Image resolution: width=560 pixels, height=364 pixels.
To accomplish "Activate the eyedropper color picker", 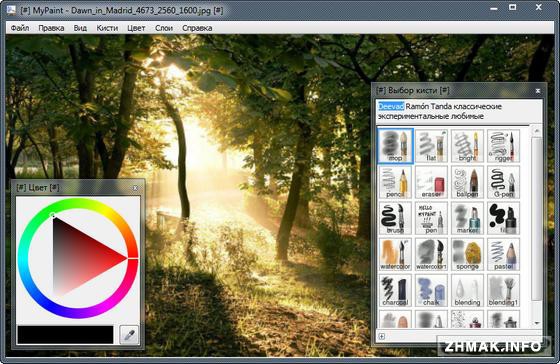I will [x=129, y=335].
